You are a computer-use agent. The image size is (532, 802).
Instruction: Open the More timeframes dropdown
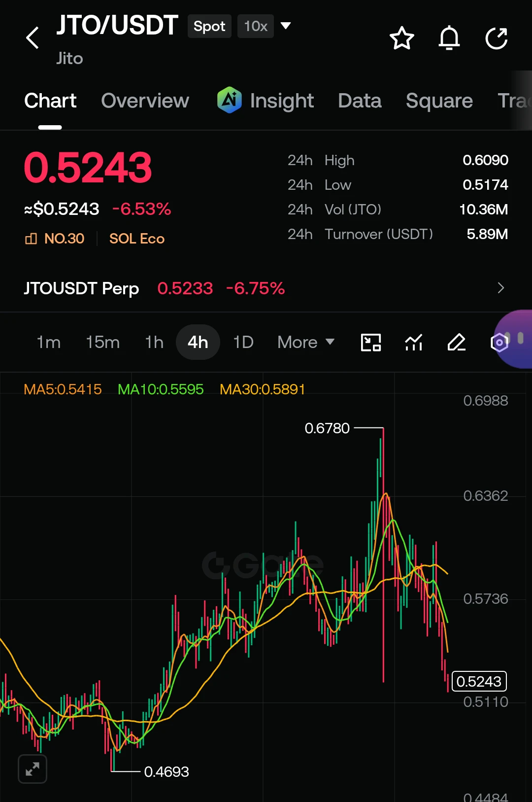[306, 342]
